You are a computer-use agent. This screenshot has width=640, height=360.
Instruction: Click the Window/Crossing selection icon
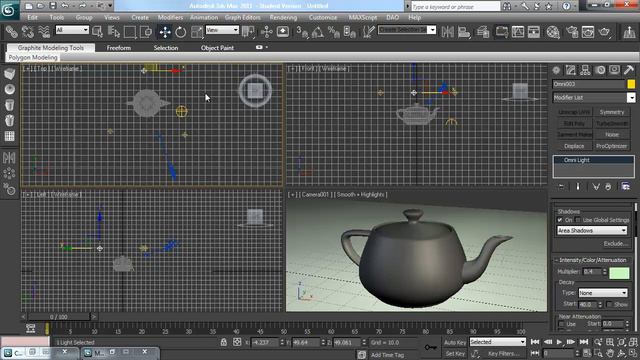coord(146,32)
